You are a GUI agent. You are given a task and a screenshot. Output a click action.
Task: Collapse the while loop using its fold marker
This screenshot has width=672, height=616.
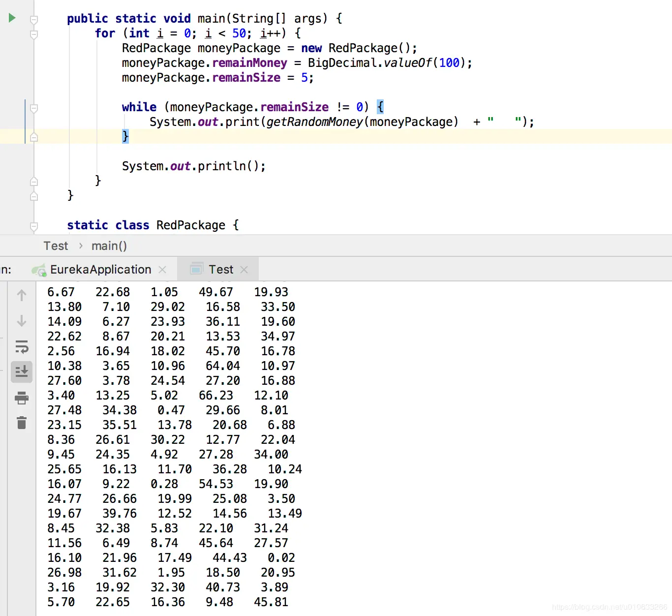(x=34, y=108)
